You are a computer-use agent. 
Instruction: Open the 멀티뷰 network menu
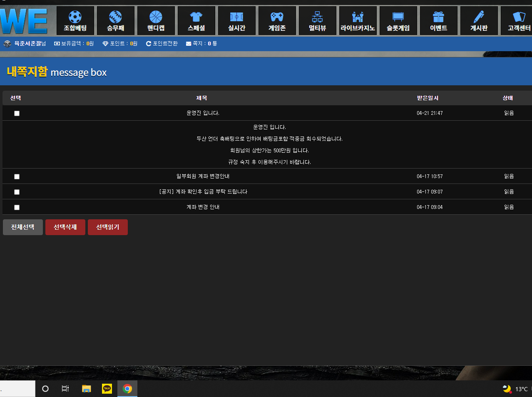[x=318, y=21]
